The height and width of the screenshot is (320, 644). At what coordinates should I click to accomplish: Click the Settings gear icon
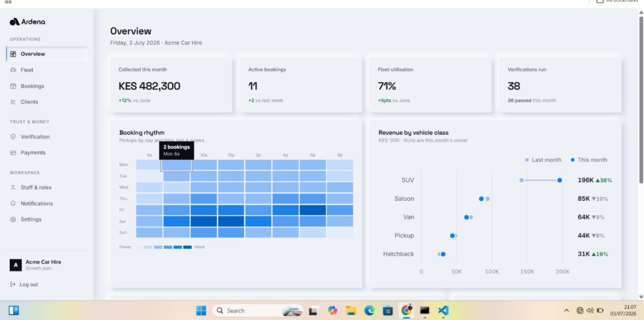pyautogui.click(x=13, y=219)
